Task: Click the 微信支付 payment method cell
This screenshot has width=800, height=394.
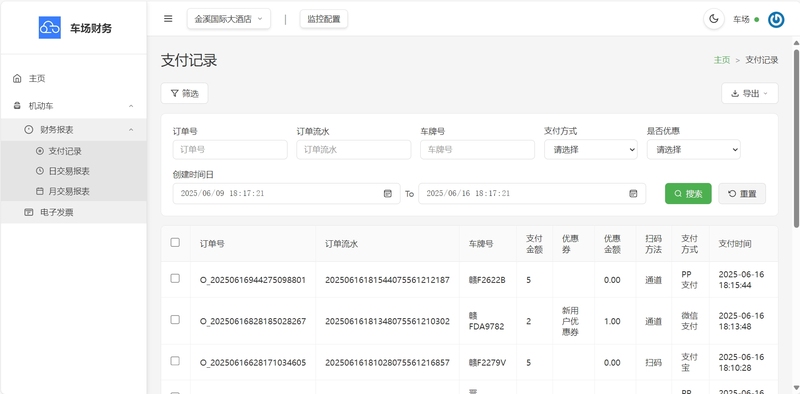Action: click(x=689, y=321)
